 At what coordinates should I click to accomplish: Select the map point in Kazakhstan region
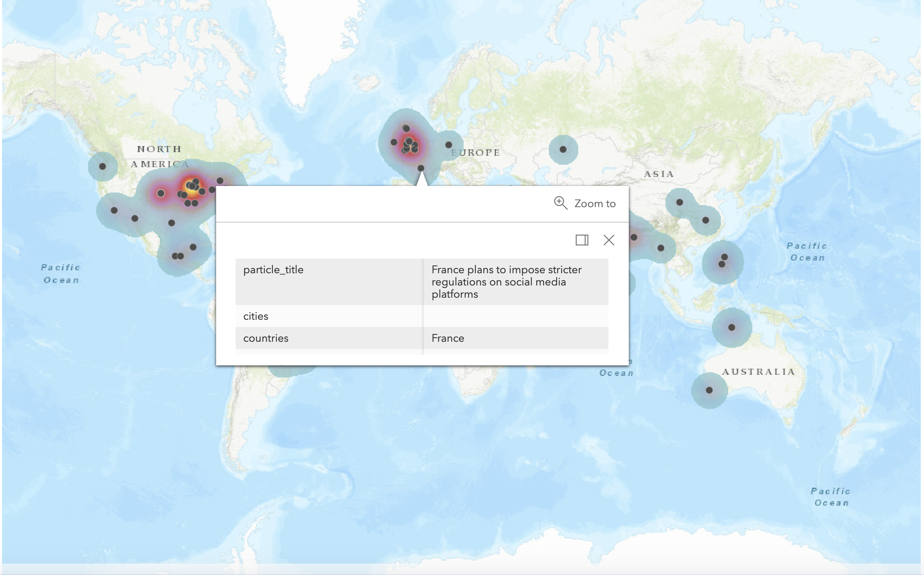pos(563,149)
